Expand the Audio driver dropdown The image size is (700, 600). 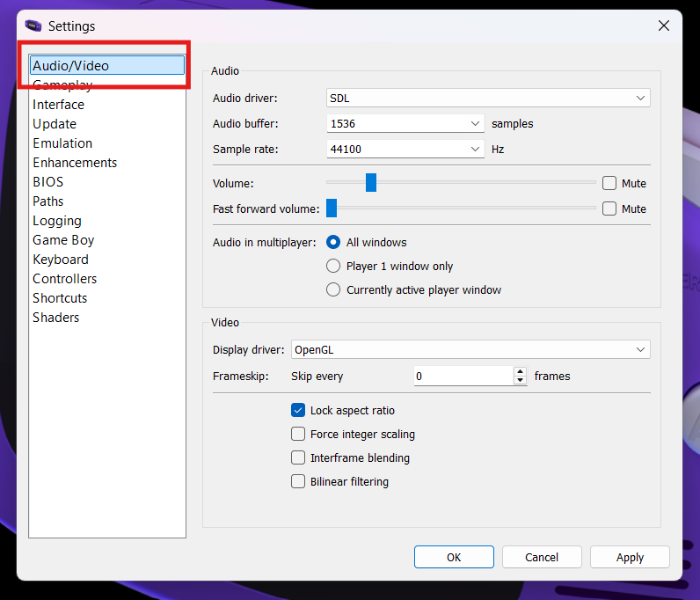coord(488,98)
